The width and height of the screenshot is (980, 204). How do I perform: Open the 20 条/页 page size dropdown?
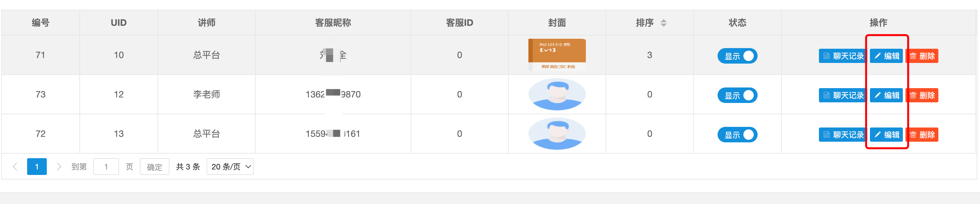click(230, 167)
